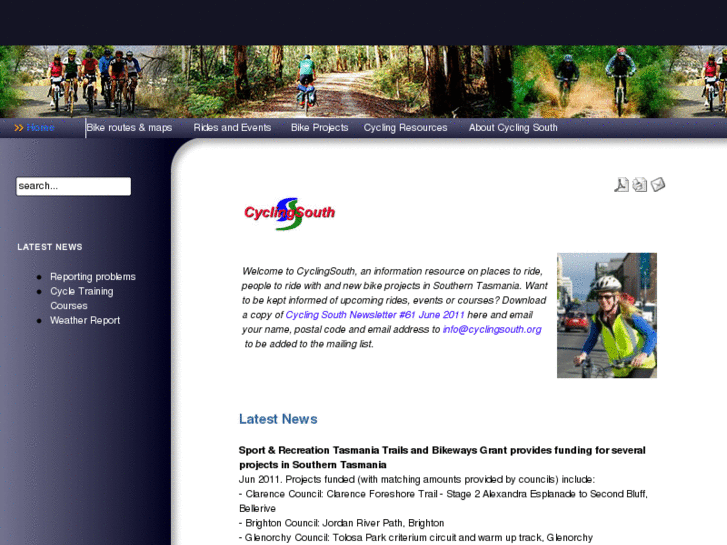Click the Glenorchy Council Tolosa Park line

coord(415,538)
